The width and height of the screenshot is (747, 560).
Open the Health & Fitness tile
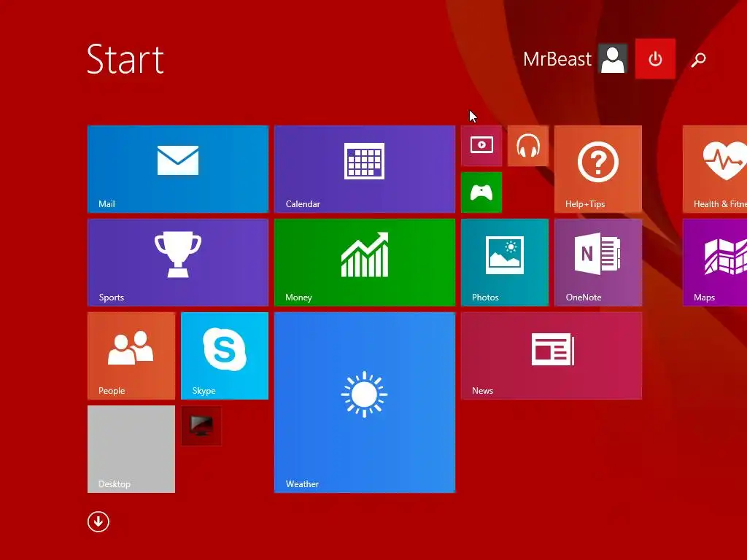(715, 169)
